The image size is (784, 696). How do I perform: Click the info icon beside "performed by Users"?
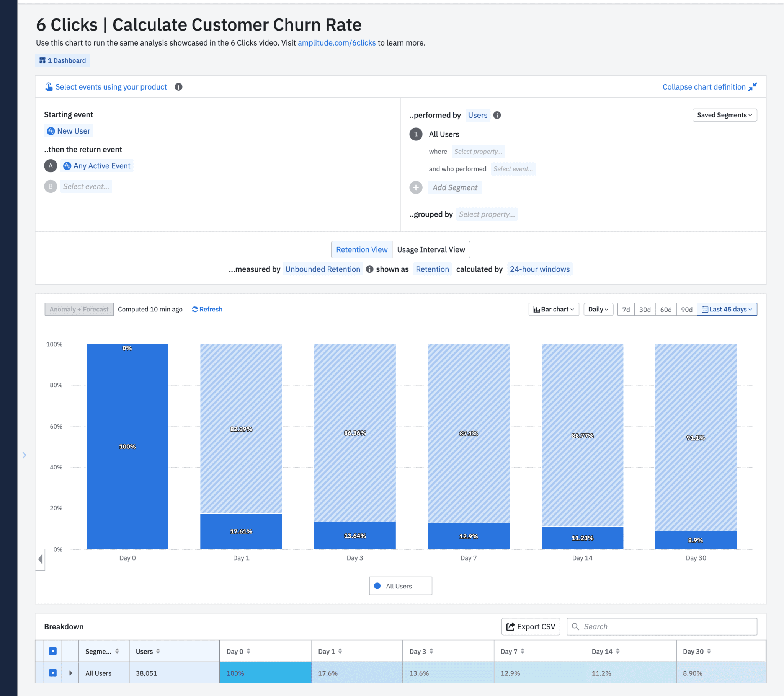pyautogui.click(x=498, y=115)
